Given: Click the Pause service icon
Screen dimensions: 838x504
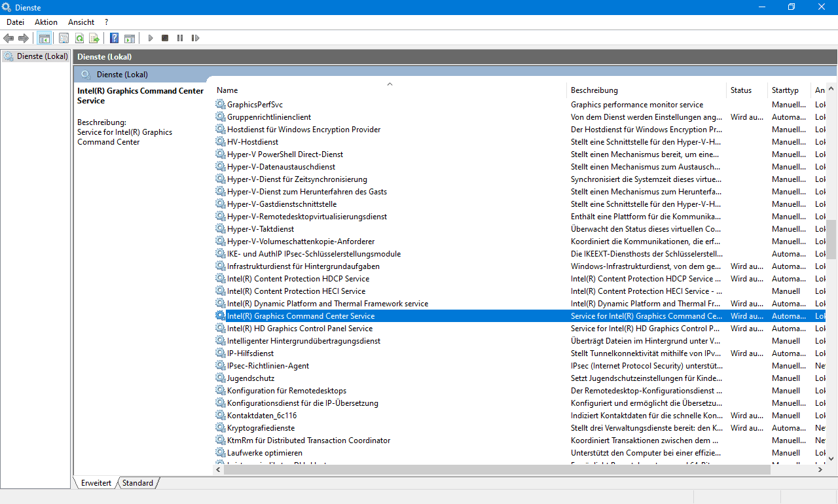Looking at the screenshot, I should (180, 38).
